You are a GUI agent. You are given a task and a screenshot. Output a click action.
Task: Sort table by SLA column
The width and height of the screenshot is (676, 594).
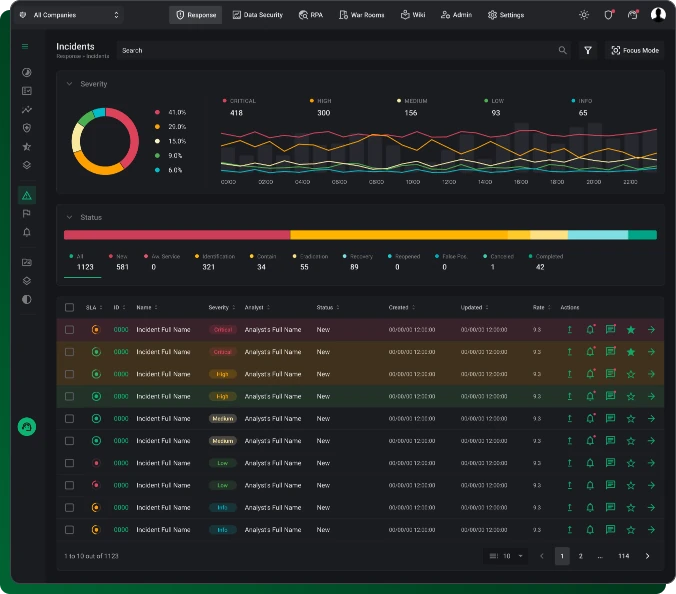point(94,307)
